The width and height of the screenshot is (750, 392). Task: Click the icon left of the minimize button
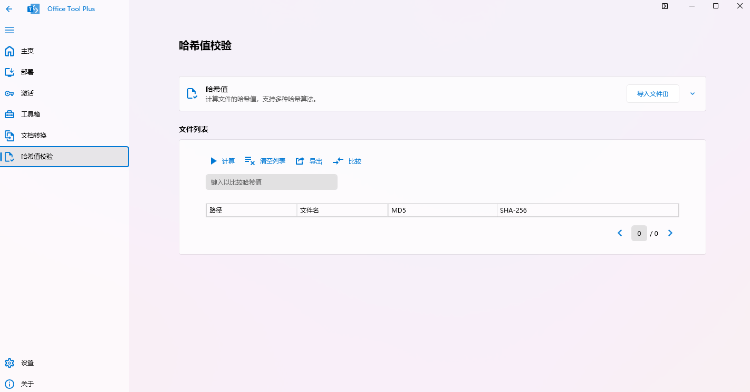pyautogui.click(x=665, y=6)
